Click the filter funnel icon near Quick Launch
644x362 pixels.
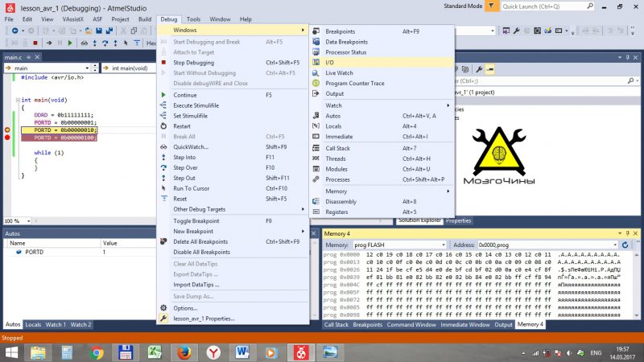pyautogui.click(x=492, y=6)
